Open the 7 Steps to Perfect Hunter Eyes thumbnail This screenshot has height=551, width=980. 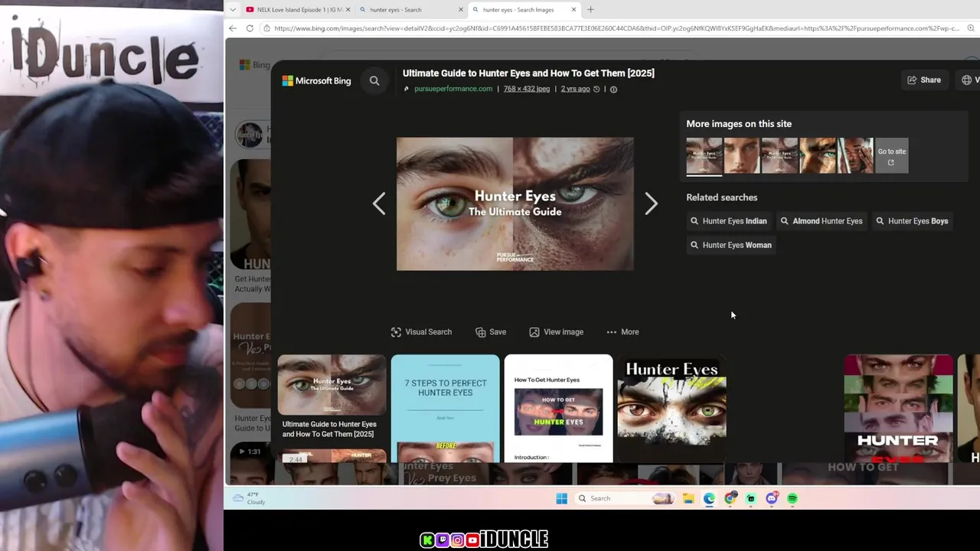pos(445,409)
